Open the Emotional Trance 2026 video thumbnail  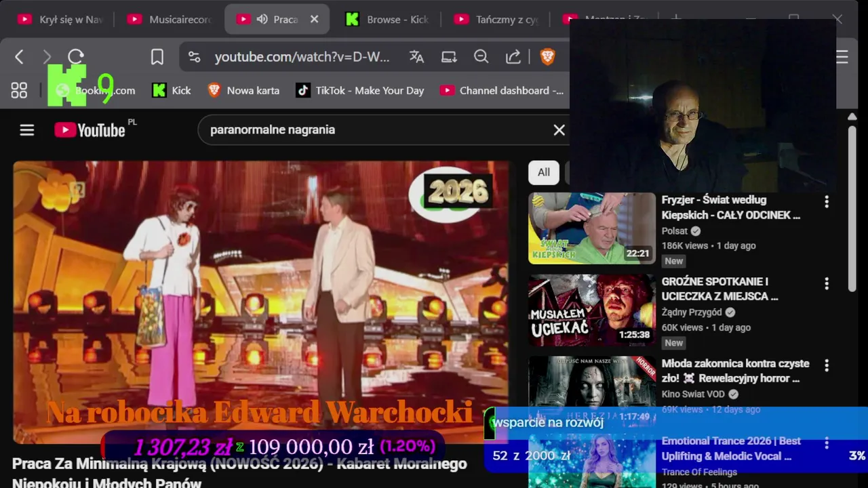(592, 462)
